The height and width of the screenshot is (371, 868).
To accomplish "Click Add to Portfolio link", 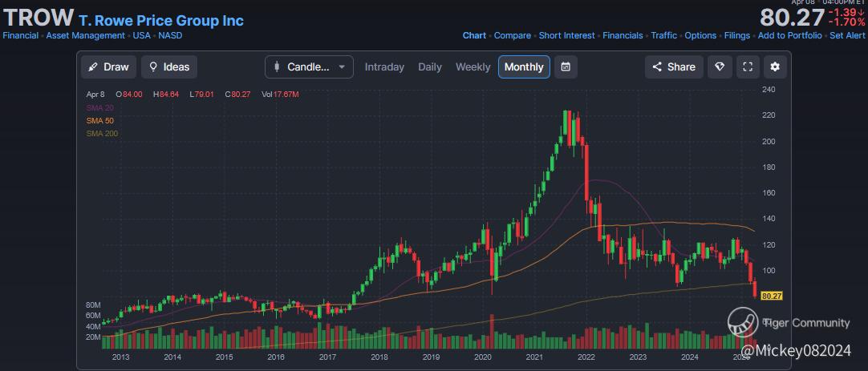I will (x=790, y=35).
